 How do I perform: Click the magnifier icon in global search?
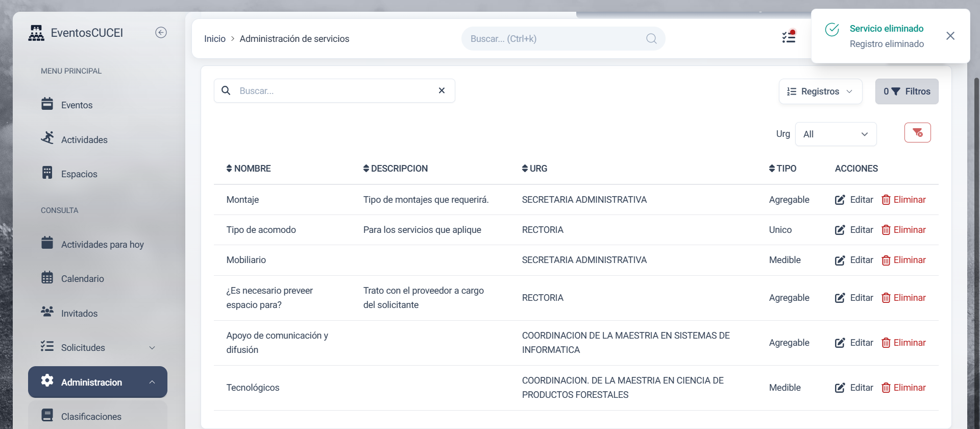651,39
